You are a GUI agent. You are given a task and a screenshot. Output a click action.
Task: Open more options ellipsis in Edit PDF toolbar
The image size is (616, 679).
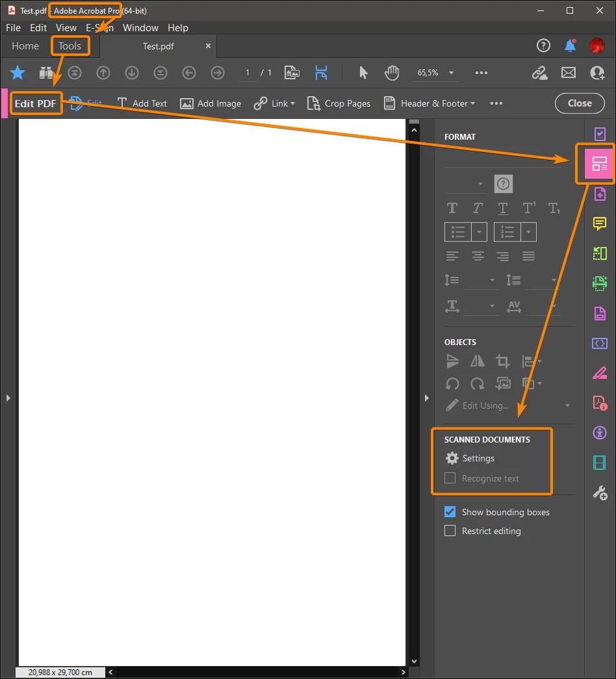(x=496, y=103)
